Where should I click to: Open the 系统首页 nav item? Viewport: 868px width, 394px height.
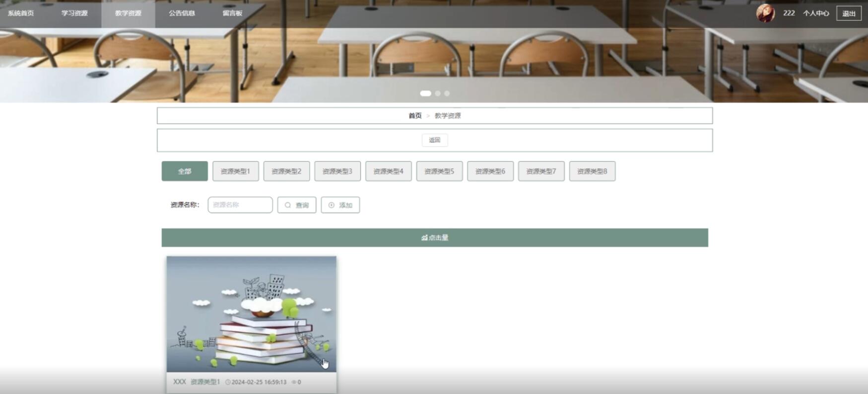(x=21, y=13)
